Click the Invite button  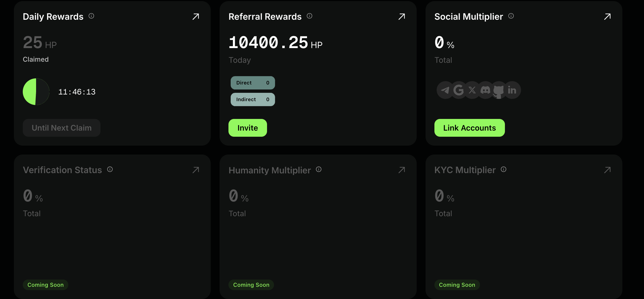248,128
